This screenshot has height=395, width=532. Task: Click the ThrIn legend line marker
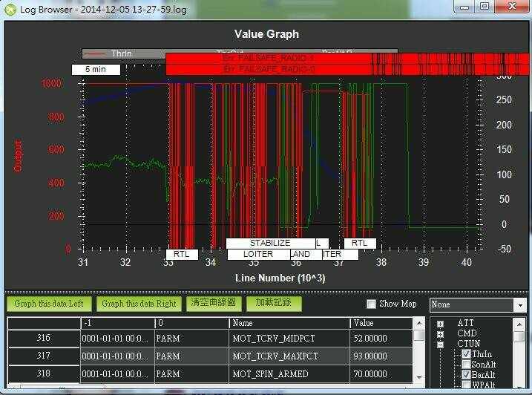(94, 54)
